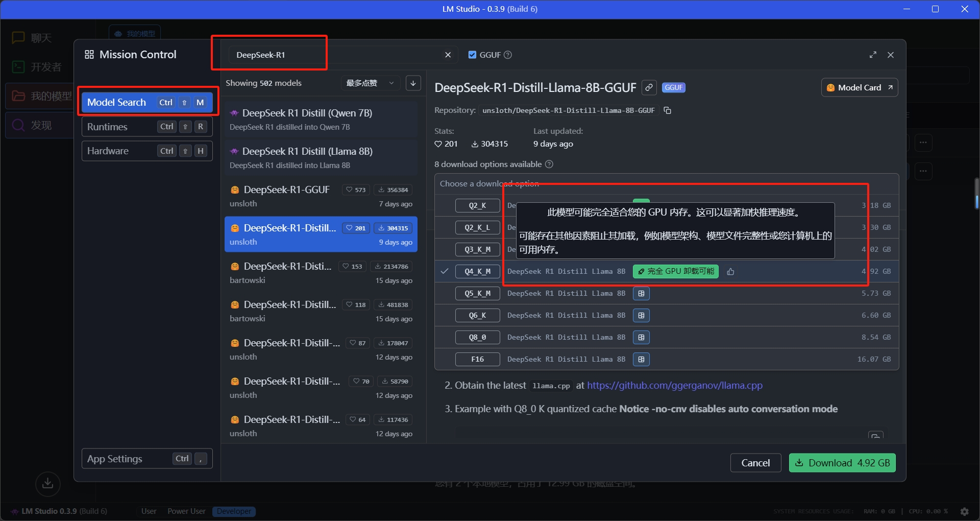Select unsloth result with 70 likes
The width and height of the screenshot is (980, 521).
click(x=321, y=388)
